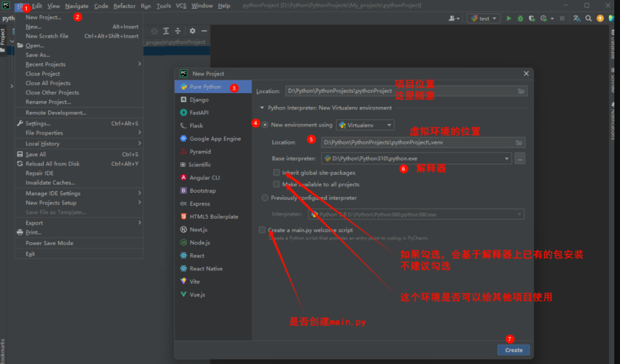Select New environment using radio button
The height and width of the screenshot is (364, 620).
pos(265,125)
